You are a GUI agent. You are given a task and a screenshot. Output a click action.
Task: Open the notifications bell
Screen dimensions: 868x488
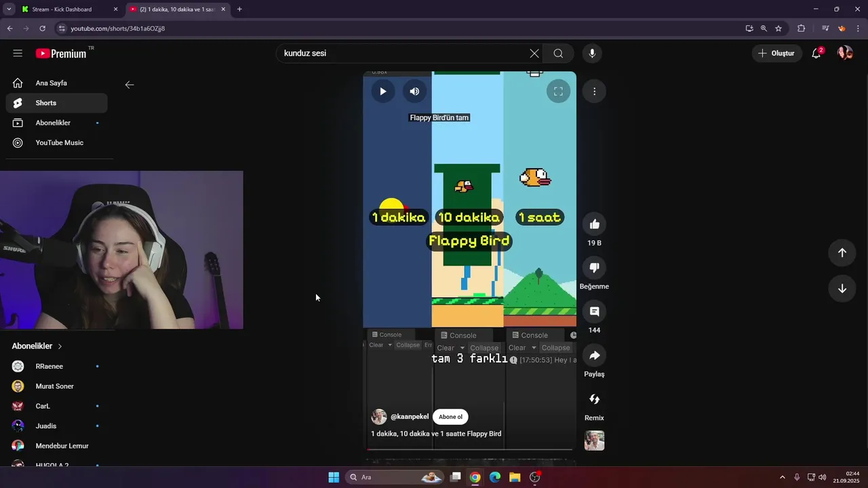tap(816, 54)
